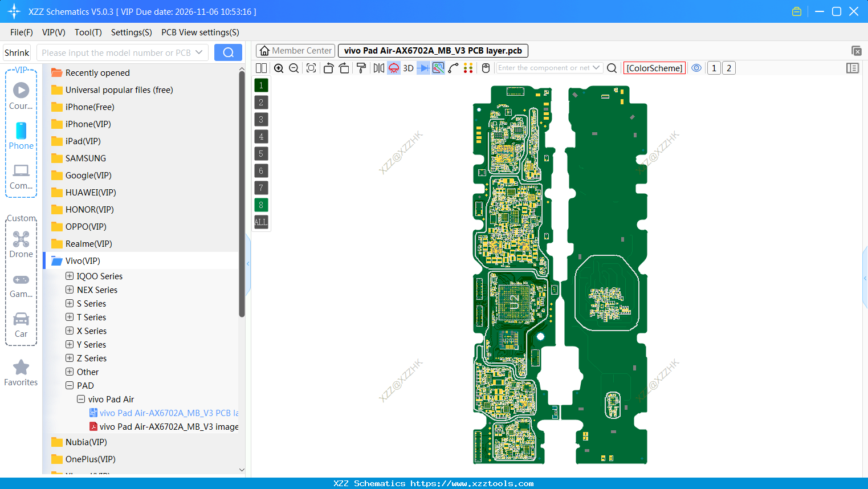
Task: Expand the X Series tree item
Action: [x=69, y=331]
